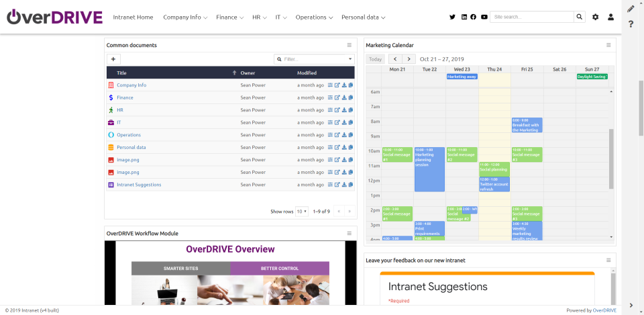The height and width of the screenshot is (315, 644).
Task: Copy the Company Info document entry
Action: (351, 85)
